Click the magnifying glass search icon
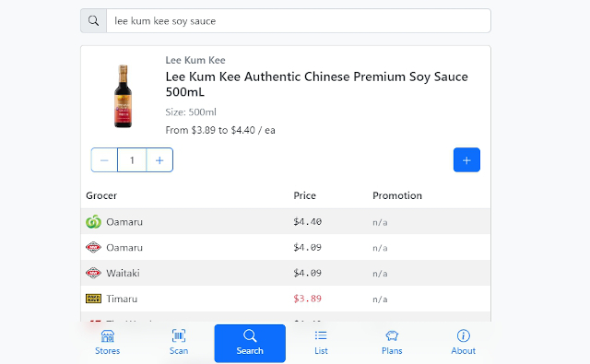Image resolution: width=590 pixels, height=364 pixels. coord(93,20)
